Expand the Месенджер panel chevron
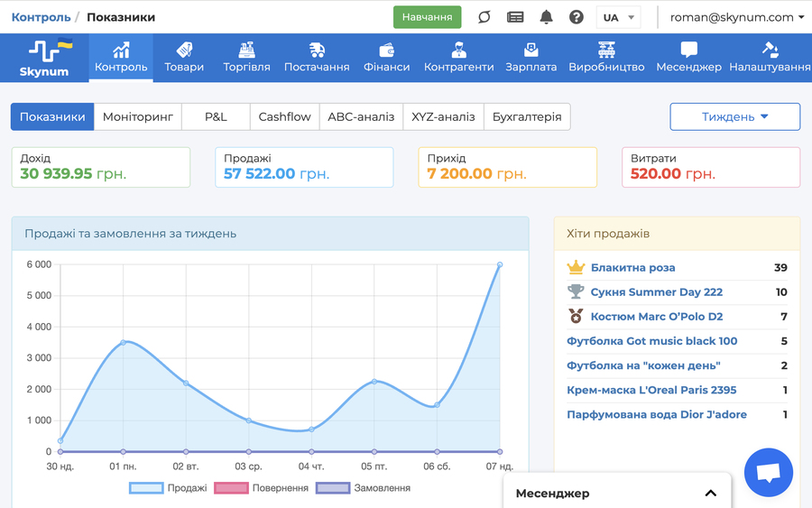 [710, 494]
